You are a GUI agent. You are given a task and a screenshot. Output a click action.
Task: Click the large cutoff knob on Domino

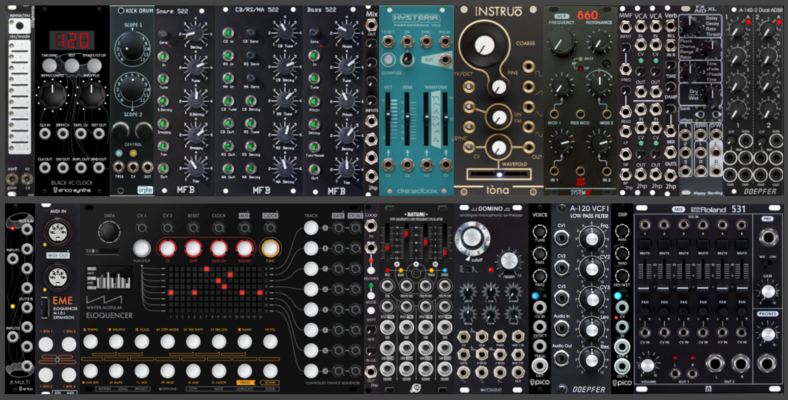[x=471, y=239]
